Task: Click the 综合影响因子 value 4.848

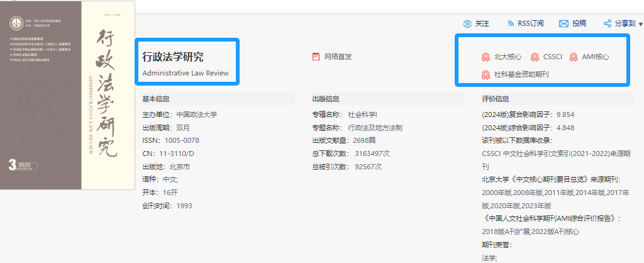Action: tap(565, 128)
